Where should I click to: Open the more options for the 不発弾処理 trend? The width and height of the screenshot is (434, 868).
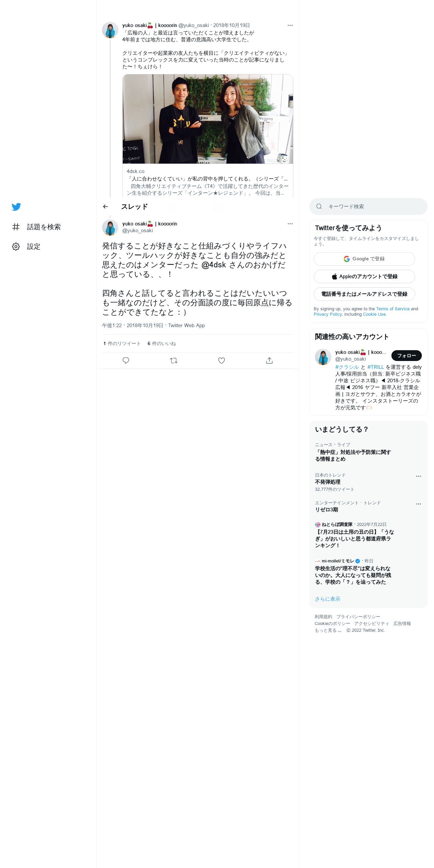coord(418,476)
